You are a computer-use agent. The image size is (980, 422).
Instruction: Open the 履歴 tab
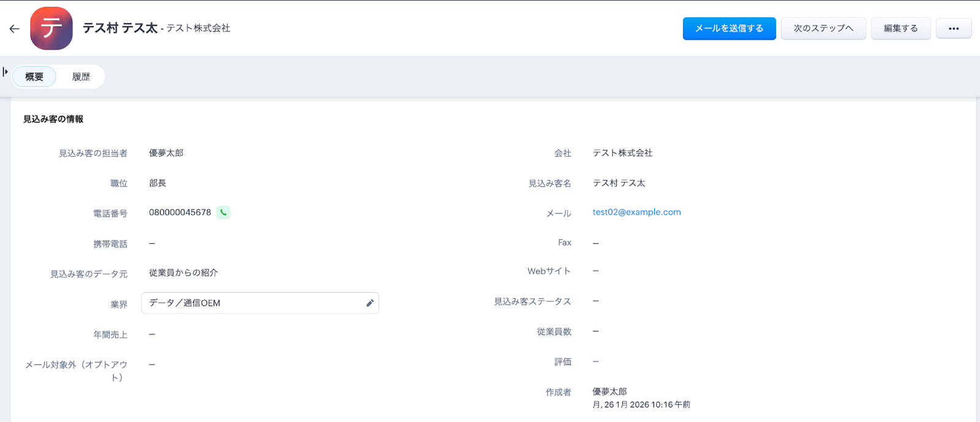[x=81, y=77]
